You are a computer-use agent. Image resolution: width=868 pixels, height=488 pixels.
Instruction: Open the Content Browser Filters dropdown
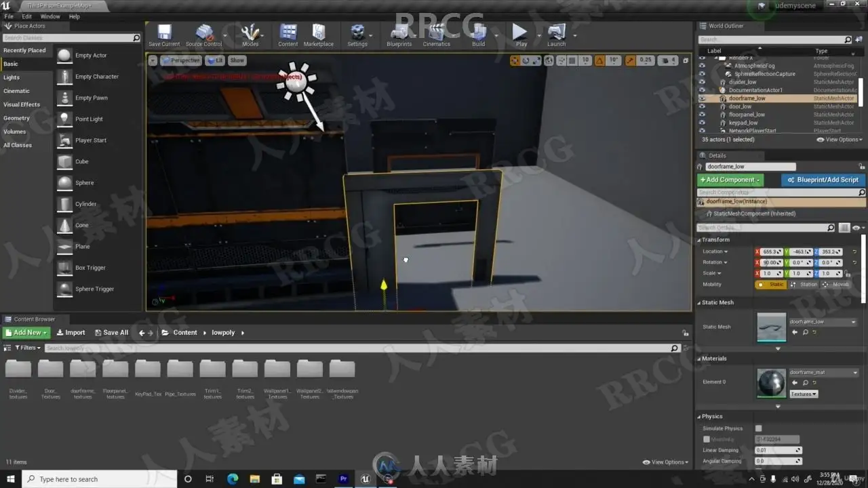coord(26,348)
